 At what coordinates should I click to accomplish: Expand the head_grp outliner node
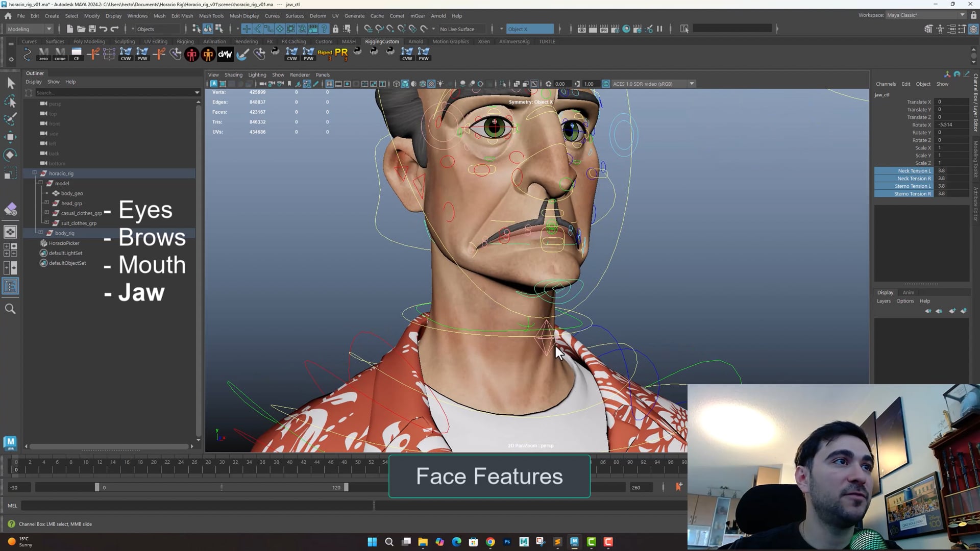pos(46,203)
